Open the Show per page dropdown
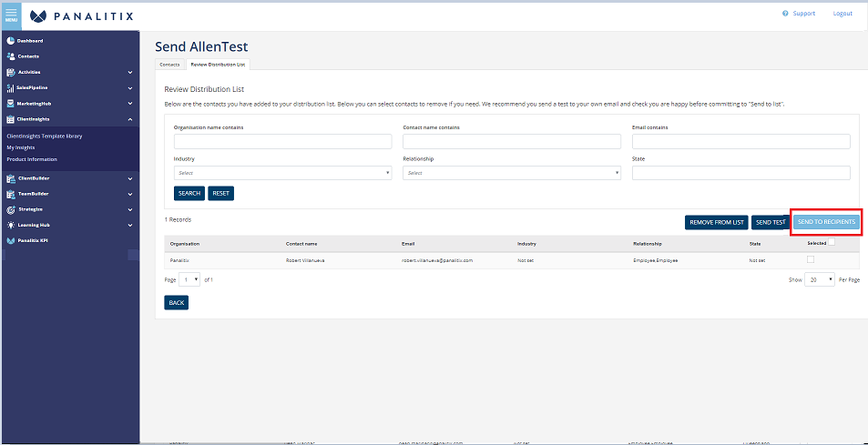The image size is (868, 445). [x=820, y=279]
